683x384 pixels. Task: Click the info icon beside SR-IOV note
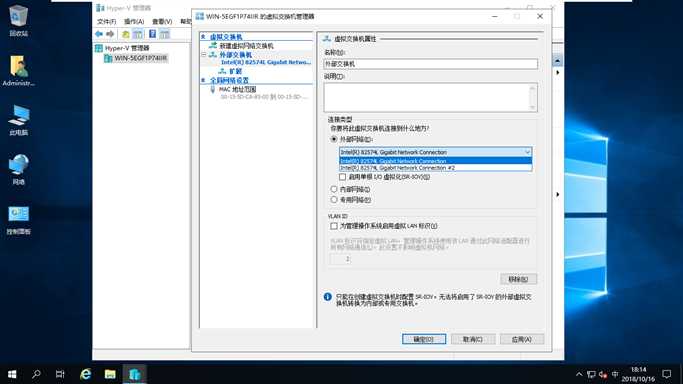point(328,297)
